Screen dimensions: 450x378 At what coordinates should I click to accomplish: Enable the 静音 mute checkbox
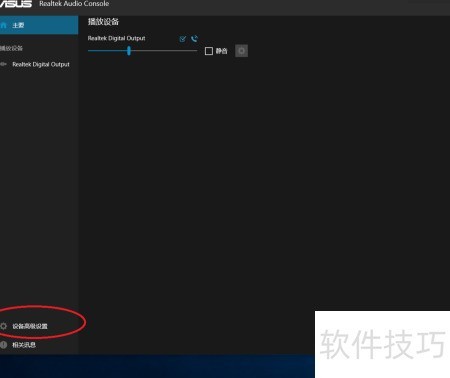tap(209, 51)
